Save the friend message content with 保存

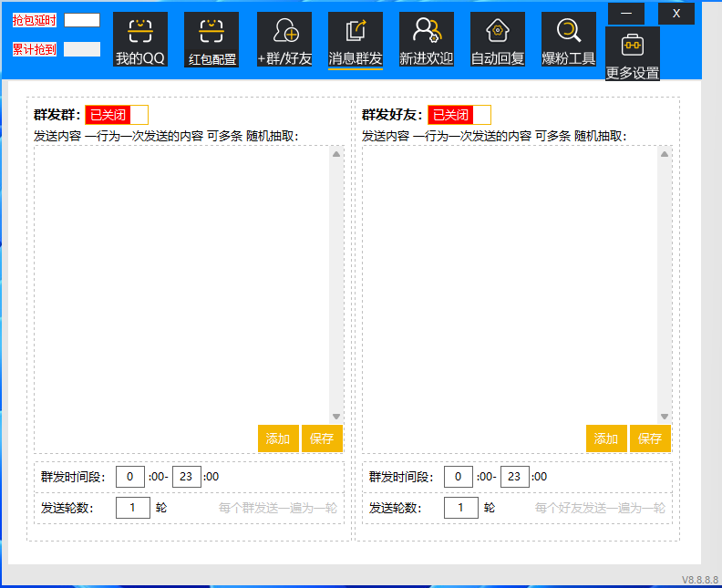(650, 438)
